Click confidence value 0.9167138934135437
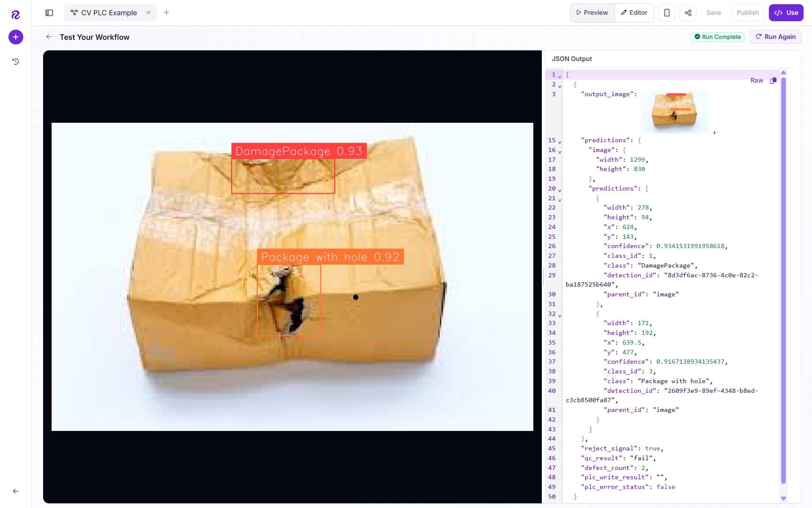812x508 pixels. (x=690, y=362)
